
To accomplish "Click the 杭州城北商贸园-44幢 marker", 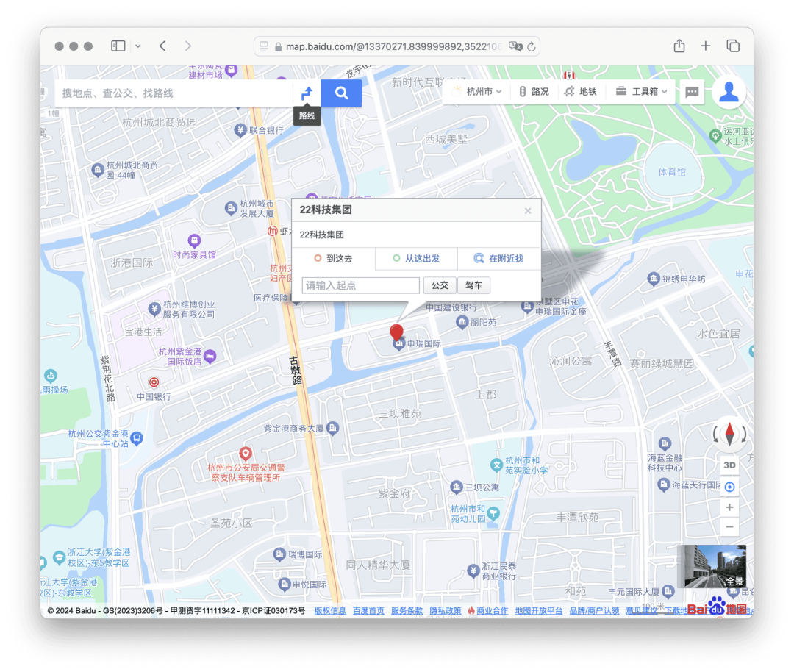I will pos(98,170).
